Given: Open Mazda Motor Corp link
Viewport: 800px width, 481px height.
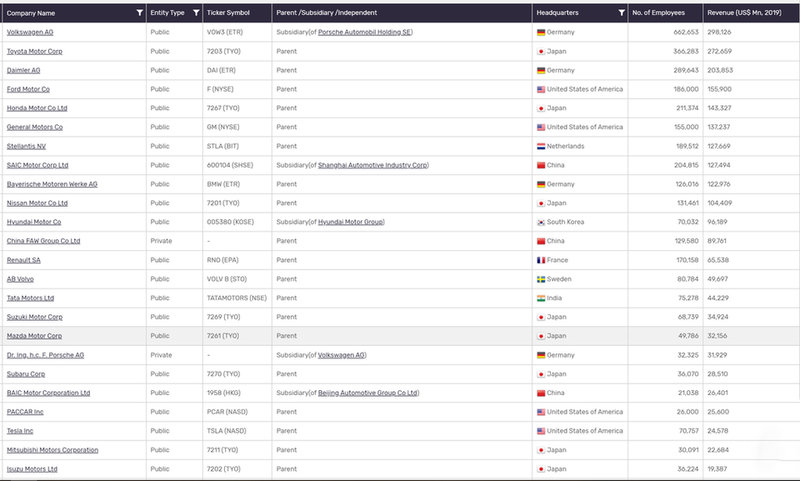Looking at the screenshot, I should pyautogui.click(x=34, y=336).
